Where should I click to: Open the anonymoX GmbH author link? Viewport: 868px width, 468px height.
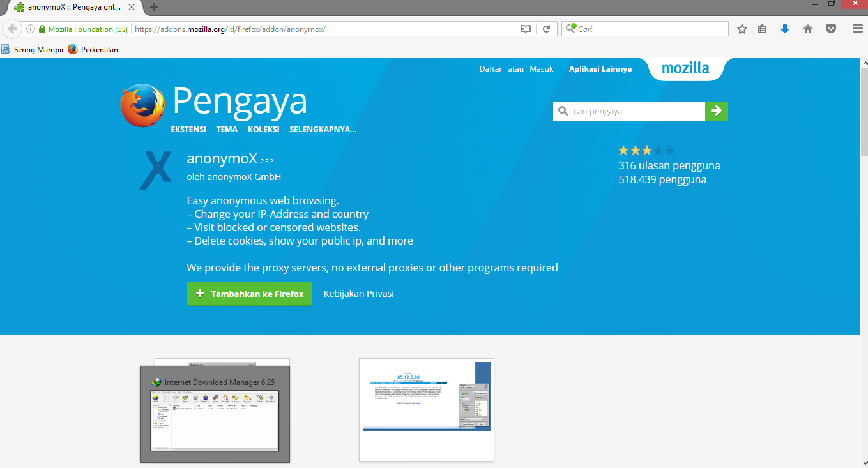pyautogui.click(x=244, y=177)
